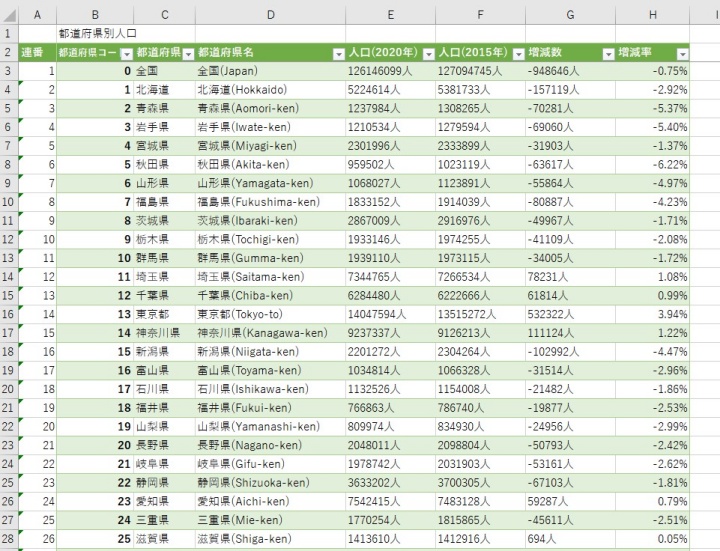The image size is (720, 551).
Task: Select column A header
Action: 37,15
